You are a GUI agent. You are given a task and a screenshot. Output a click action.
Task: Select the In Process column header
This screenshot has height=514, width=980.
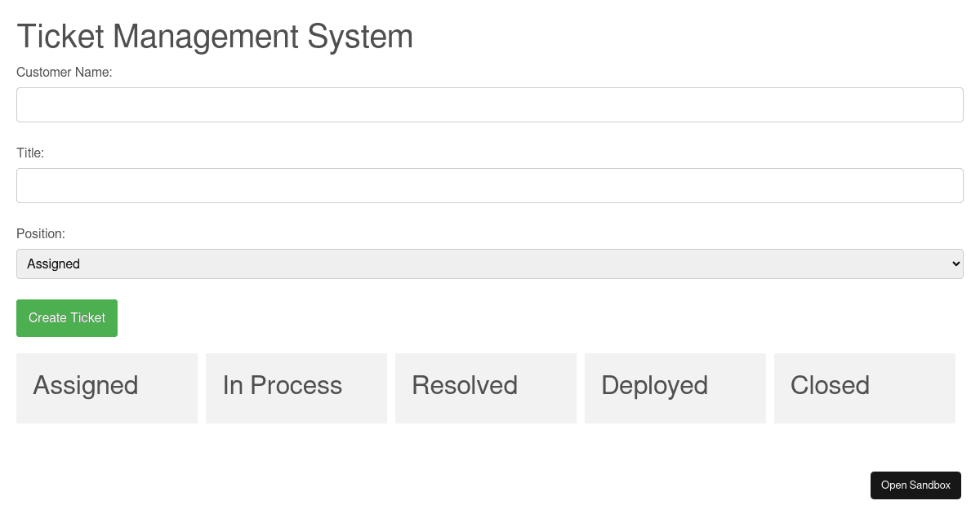coord(283,385)
